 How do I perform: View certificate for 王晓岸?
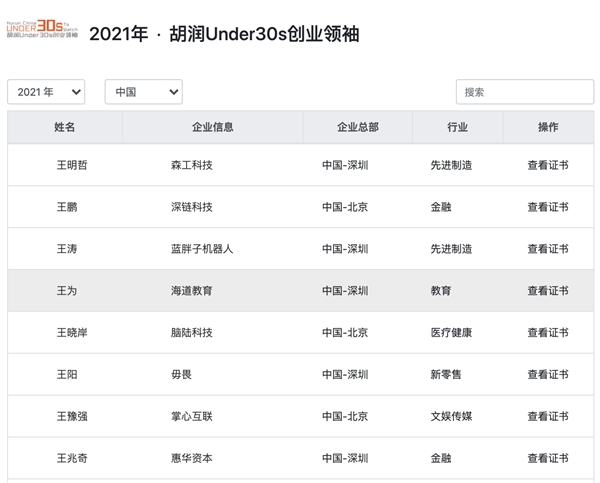tap(548, 333)
